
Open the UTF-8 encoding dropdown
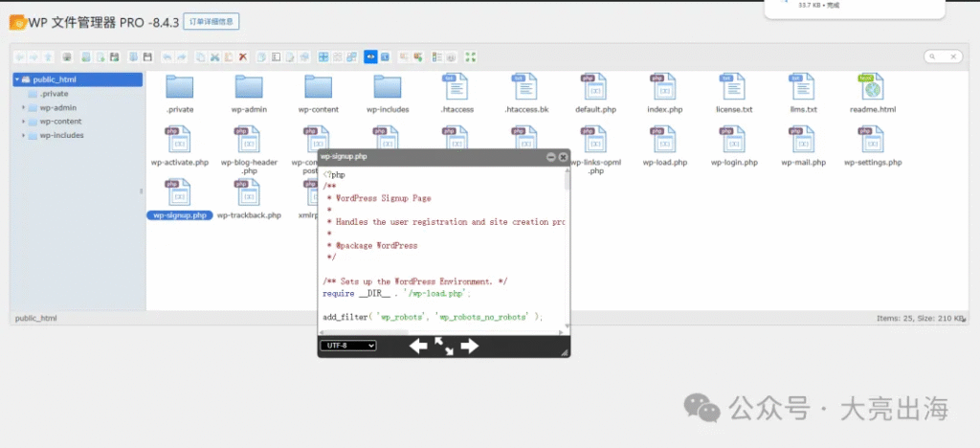coord(348,346)
